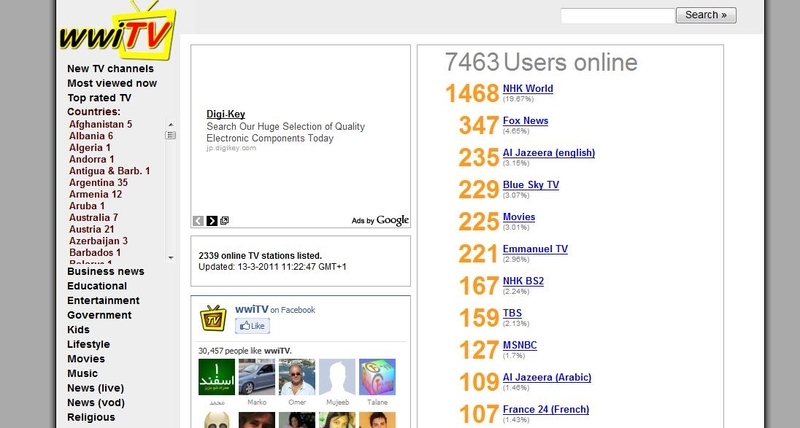Focus the search input field
The image size is (800, 428).
(618, 15)
